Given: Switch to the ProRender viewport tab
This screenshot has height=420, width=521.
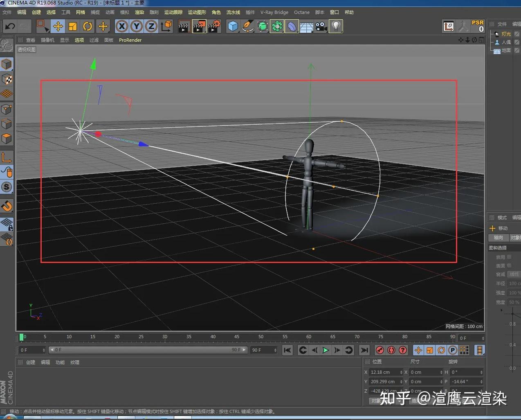Looking at the screenshot, I should [130, 40].
